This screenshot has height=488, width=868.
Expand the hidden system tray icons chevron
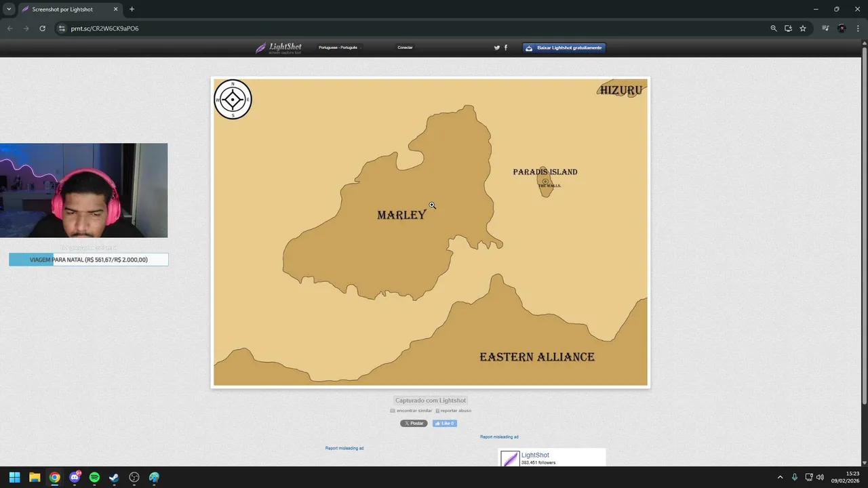pos(780,477)
